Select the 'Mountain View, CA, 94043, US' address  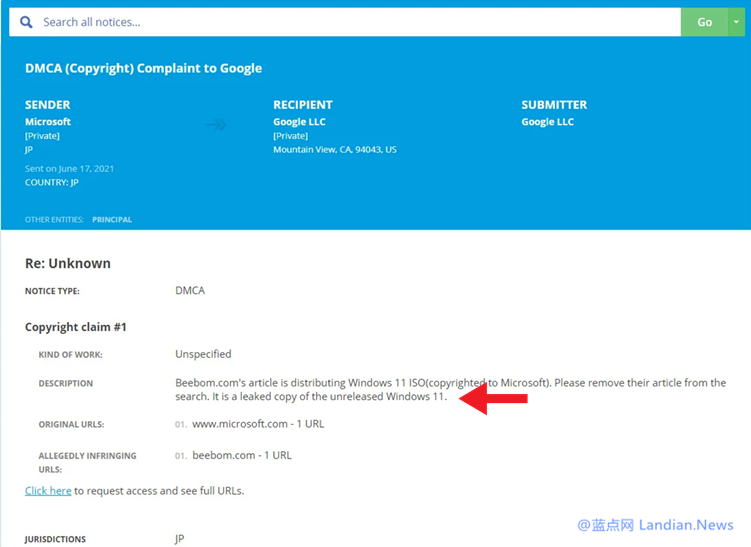tap(335, 149)
